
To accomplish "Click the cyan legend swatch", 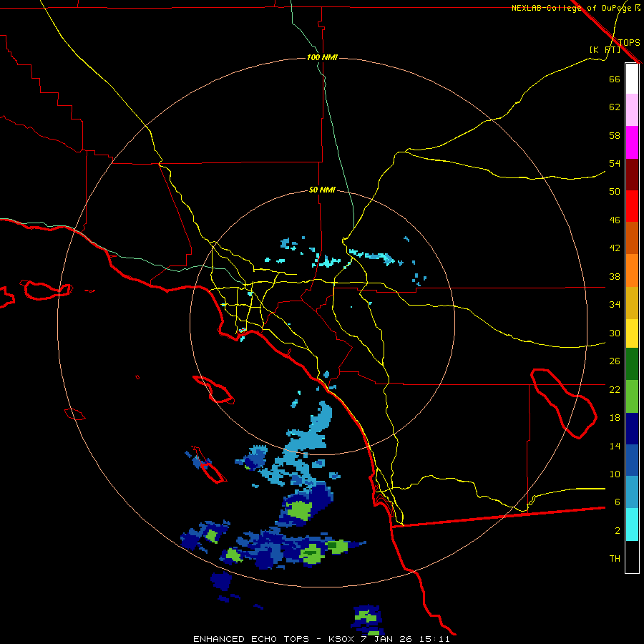I will pos(632,525).
